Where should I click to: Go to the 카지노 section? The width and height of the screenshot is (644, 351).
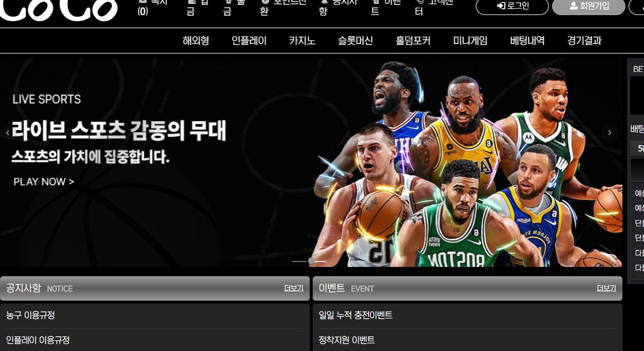tap(302, 41)
